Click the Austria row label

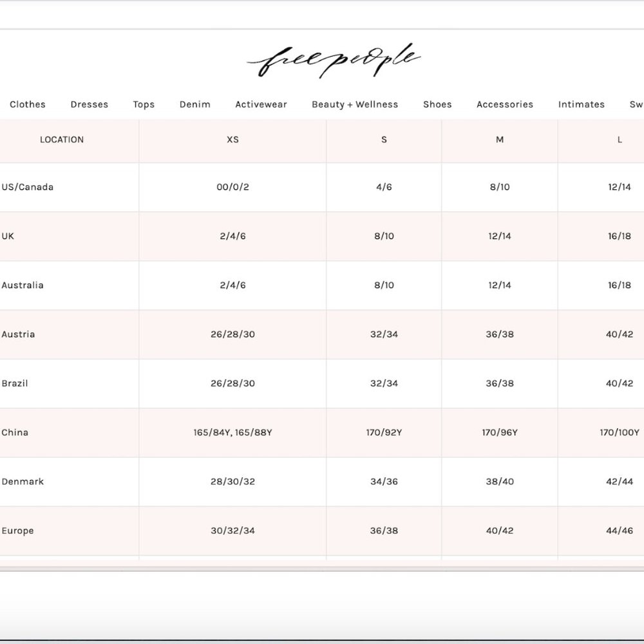point(18,334)
